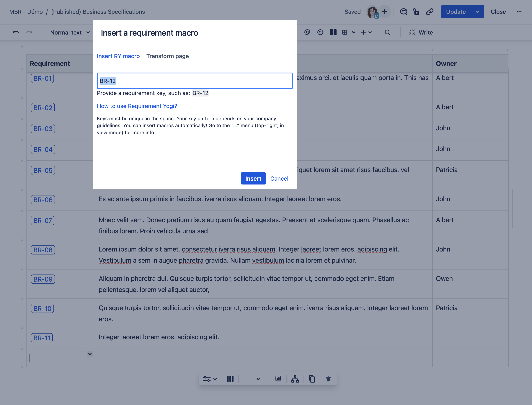Click Insert button to confirm macro
This screenshot has width=532, height=405.
[253, 178]
